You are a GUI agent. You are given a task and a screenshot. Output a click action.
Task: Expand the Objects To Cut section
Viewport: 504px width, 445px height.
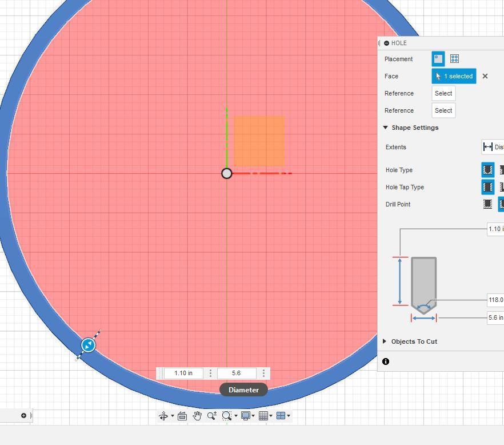point(384,341)
